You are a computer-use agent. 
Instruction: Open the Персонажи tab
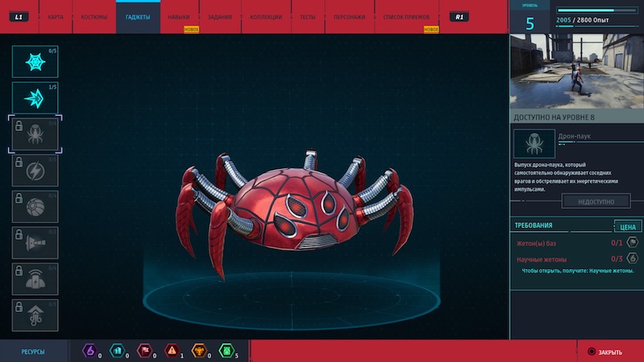click(x=349, y=17)
